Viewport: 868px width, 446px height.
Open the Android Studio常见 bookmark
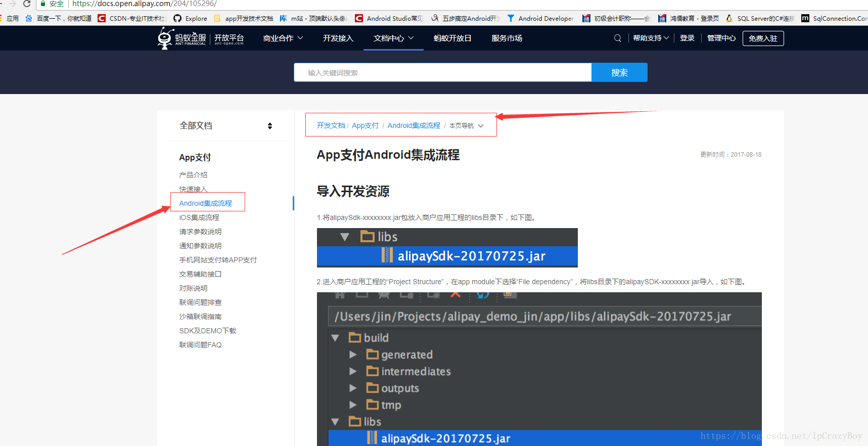coord(389,18)
